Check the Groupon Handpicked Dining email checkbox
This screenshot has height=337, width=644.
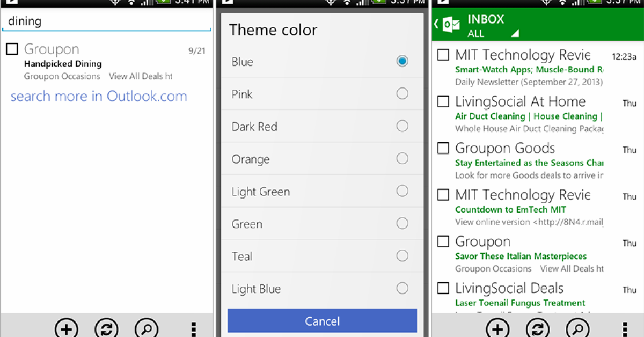tap(12, 49)
